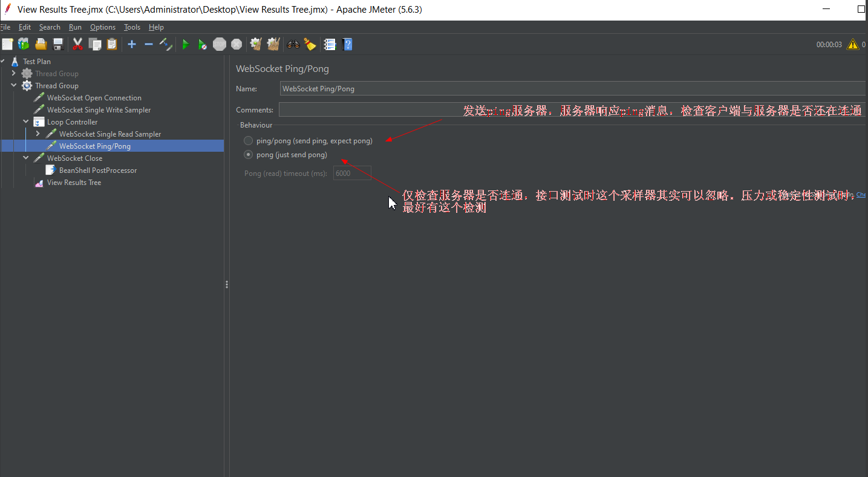Open the Options menu
This screenshot has width=868, height=477.
(x=103, y=27)
